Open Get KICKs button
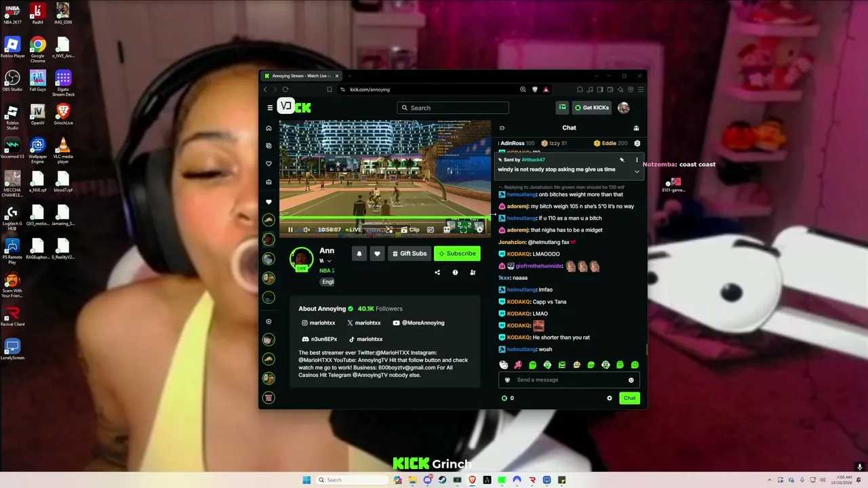 592,108
